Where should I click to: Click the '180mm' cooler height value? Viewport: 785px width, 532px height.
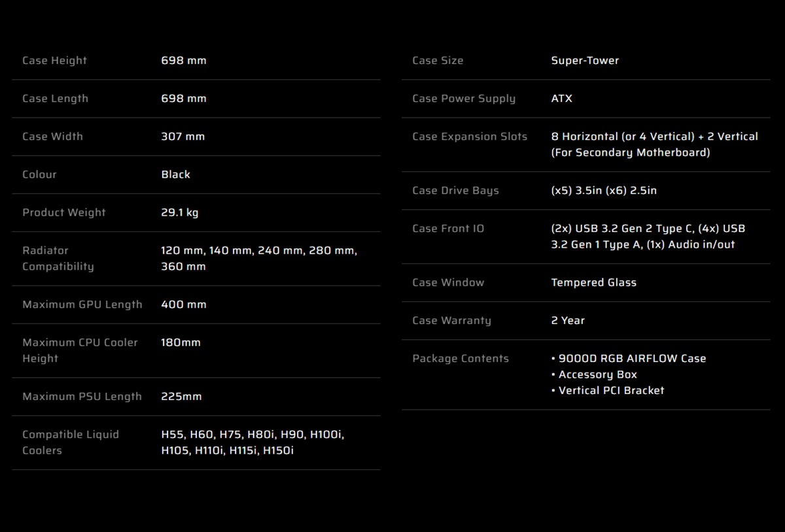[x=181, y=342]
